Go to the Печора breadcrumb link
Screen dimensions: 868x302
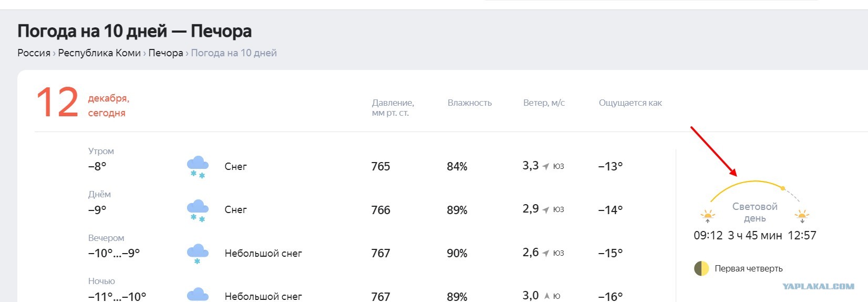[x=166, y=53]
